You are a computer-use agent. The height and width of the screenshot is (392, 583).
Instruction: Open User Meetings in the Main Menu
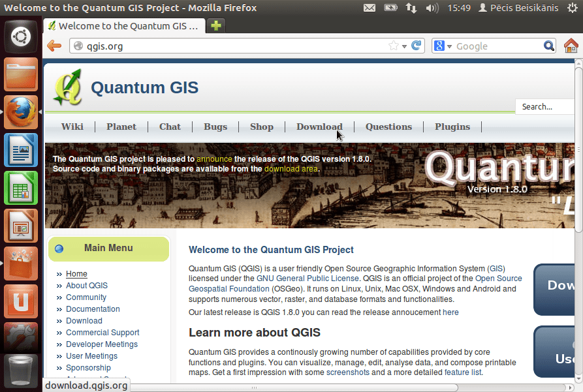(91, 356)
